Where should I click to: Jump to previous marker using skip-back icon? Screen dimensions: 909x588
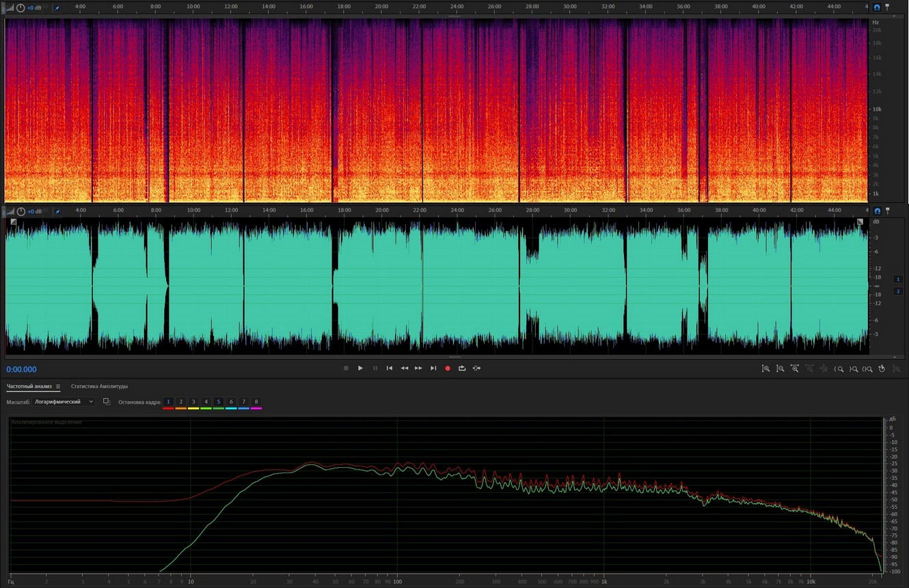(x=390, y=368)
